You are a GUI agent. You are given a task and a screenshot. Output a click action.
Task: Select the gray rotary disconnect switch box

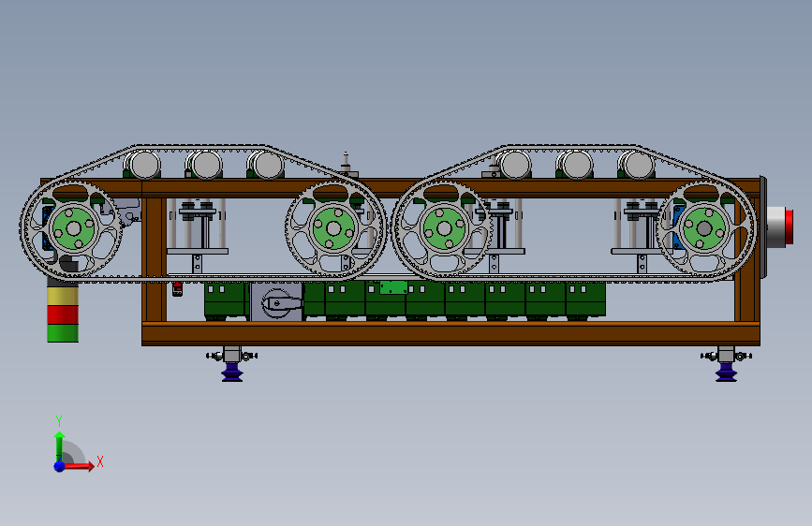click(x=276, y=301)
